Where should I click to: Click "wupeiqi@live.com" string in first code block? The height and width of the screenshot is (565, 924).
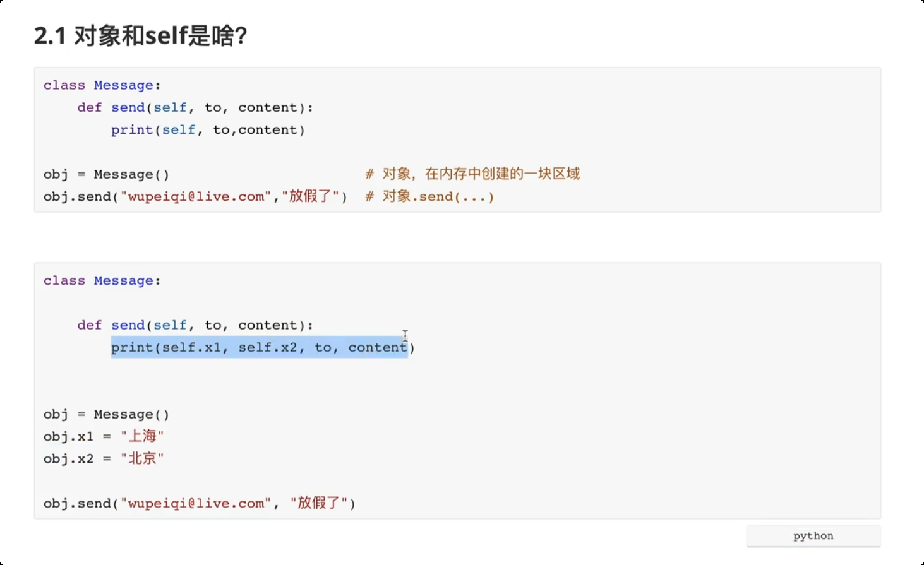pos(196,197)
